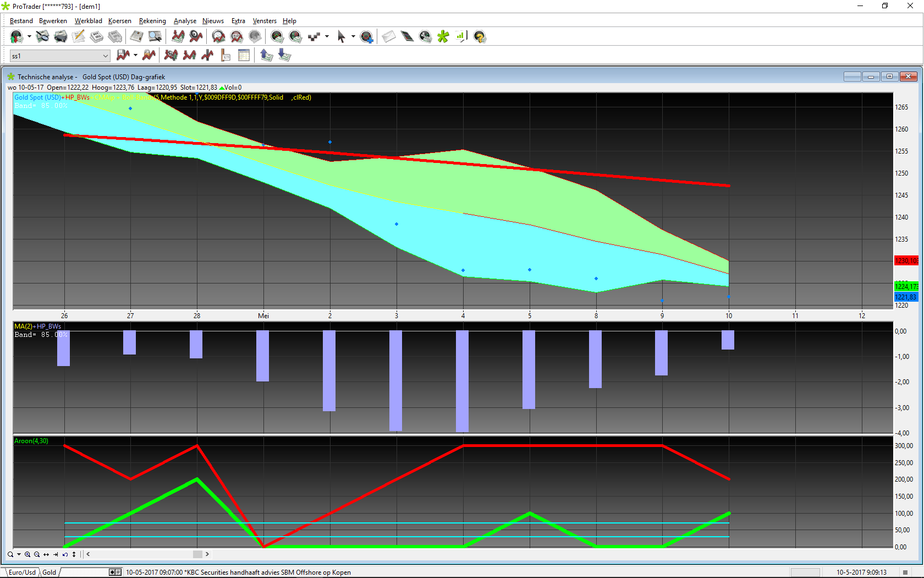Viewport: 924px width, 578px height.
Task: Click the quote search icon with magnifying glass
Action: [42, 37]
